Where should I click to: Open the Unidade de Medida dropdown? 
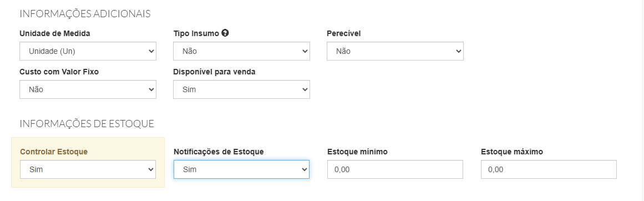coord(88,51)
